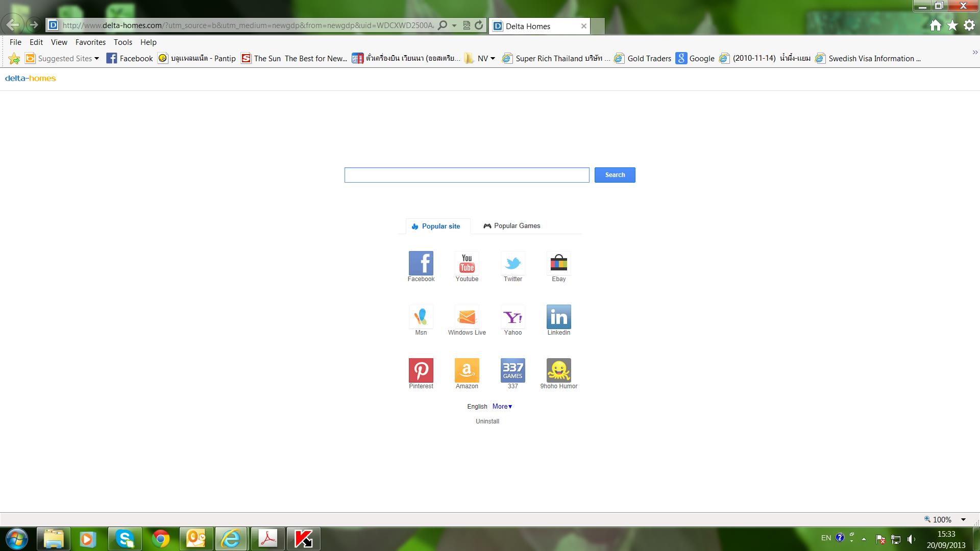Show more favorites bar items chevron
Viewport: 980px width, 551px height.
click(975, 52)
